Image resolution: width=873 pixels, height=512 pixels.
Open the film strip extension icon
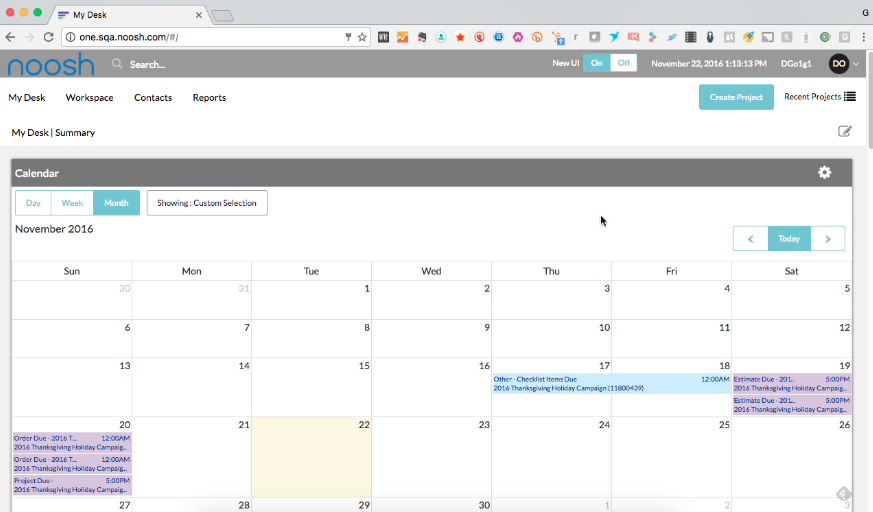pyautogui.click(x=691, y=37)
